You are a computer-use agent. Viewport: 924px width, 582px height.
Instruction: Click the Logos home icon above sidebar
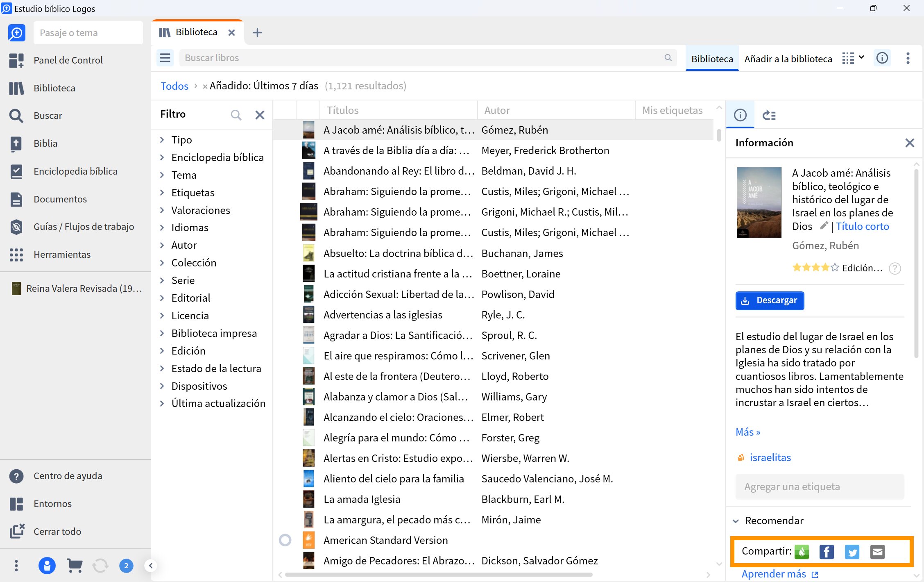pos(16,33)
